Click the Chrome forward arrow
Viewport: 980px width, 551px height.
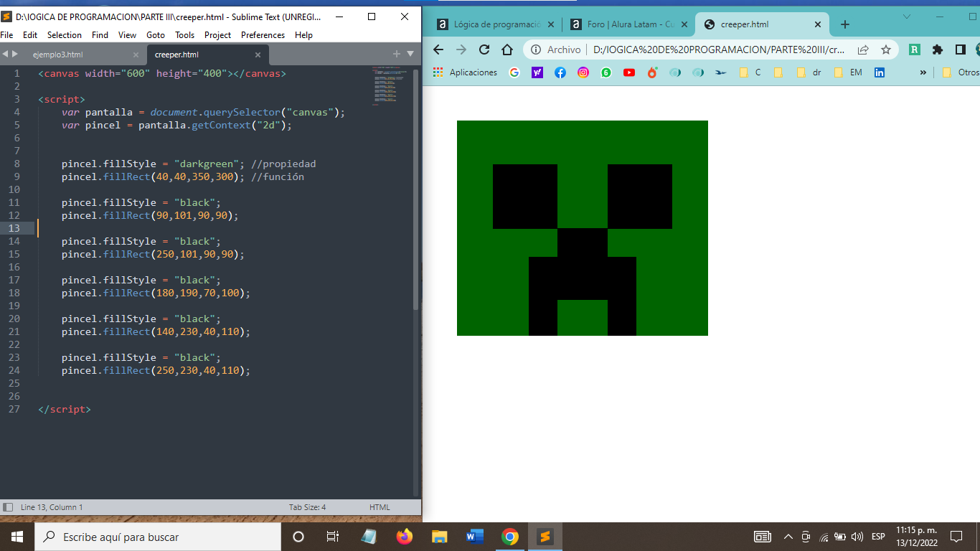[x=461, y=50]
